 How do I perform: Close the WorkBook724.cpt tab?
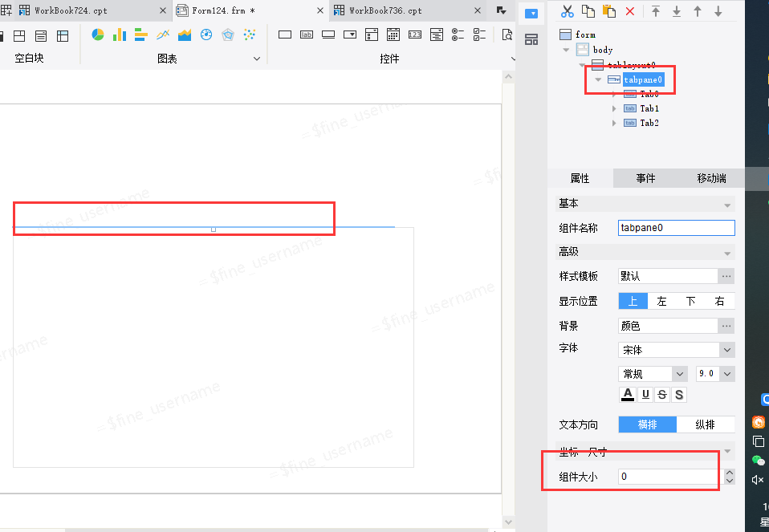pyautogui.click(x=163, y=10)
